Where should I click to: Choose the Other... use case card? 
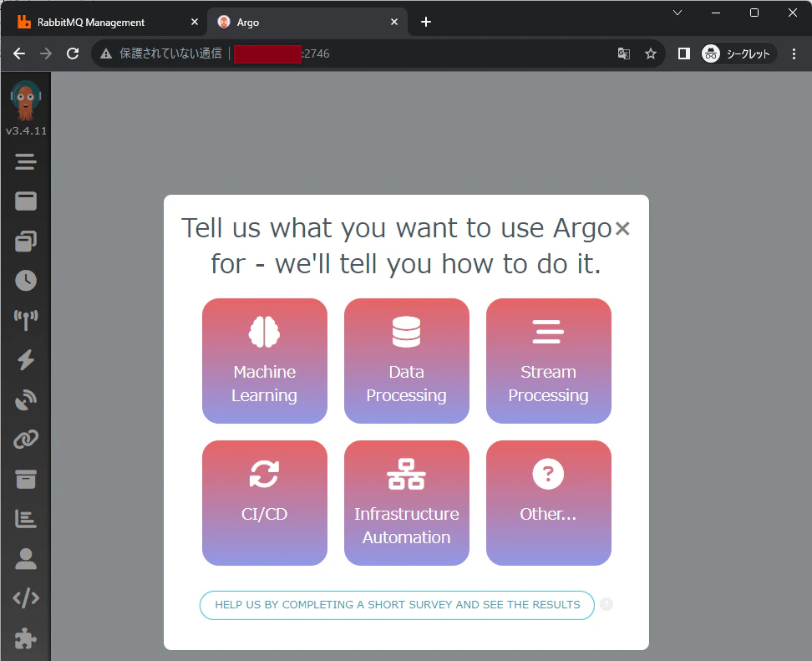tap(548, 502)
